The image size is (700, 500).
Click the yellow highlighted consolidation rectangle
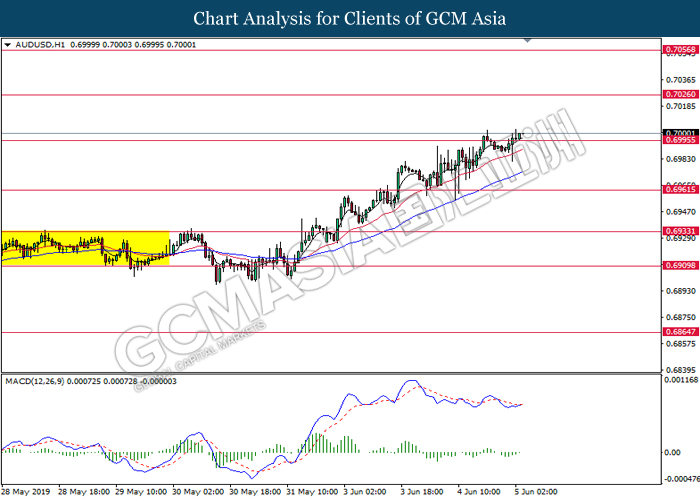[86, 248]
